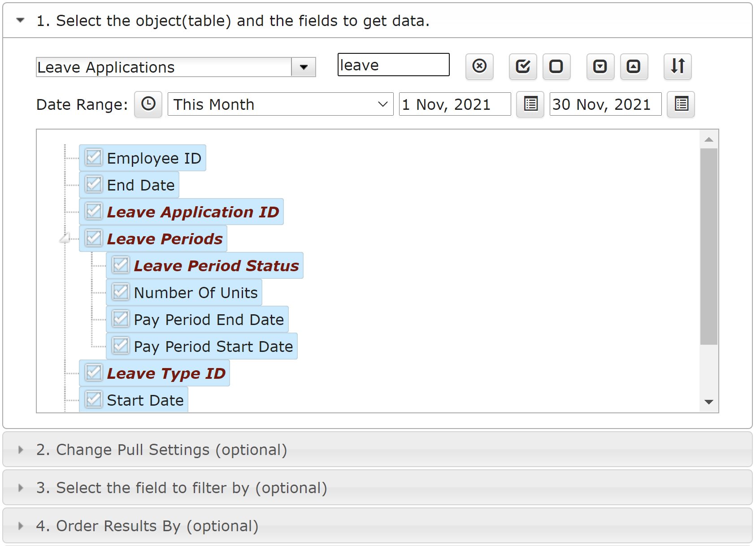
Task: Collapse all tree nodes with the up-arrow icon
Action: [x=634, y=66]
